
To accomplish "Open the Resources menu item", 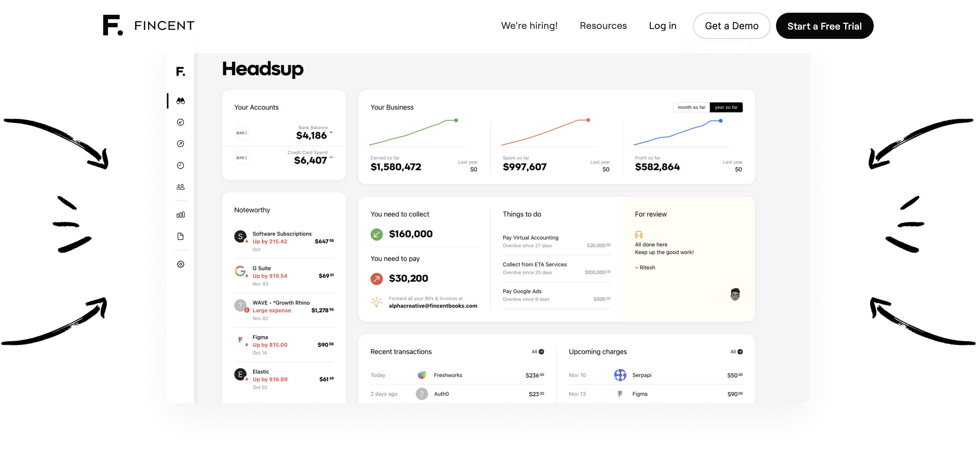I will coord(603,25).
